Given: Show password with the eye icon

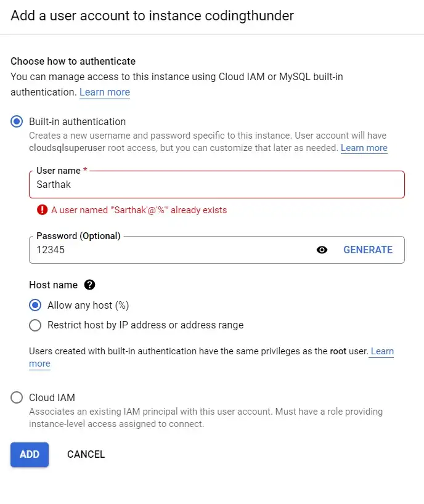Looking at the screenshot, I should pos(322,250).
